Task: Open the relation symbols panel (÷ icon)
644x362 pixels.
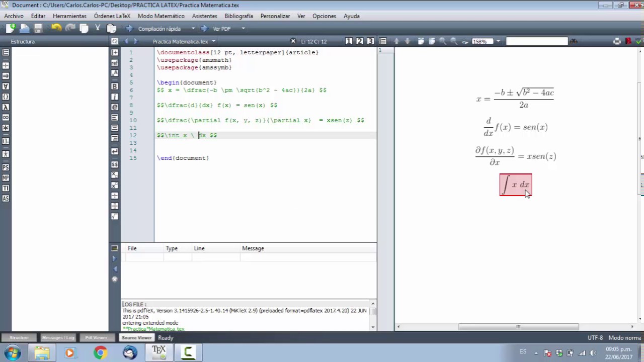Action: click(x=6, y=65)
